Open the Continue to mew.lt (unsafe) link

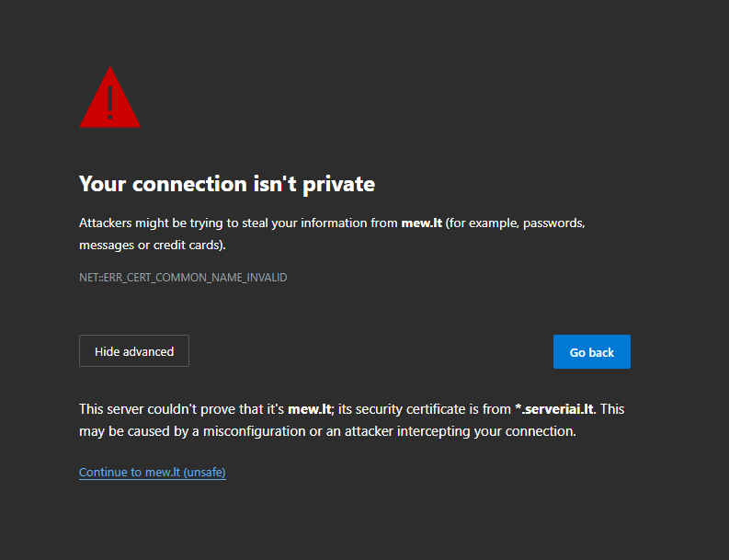153,472
